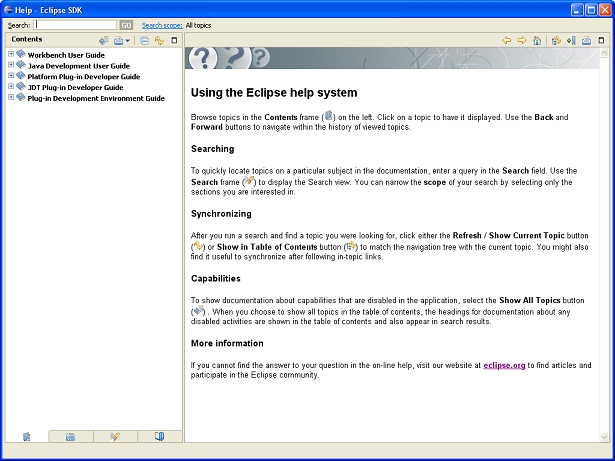
Task: Open the Print Topics dropdown arrow
Action: click(127, 41)
